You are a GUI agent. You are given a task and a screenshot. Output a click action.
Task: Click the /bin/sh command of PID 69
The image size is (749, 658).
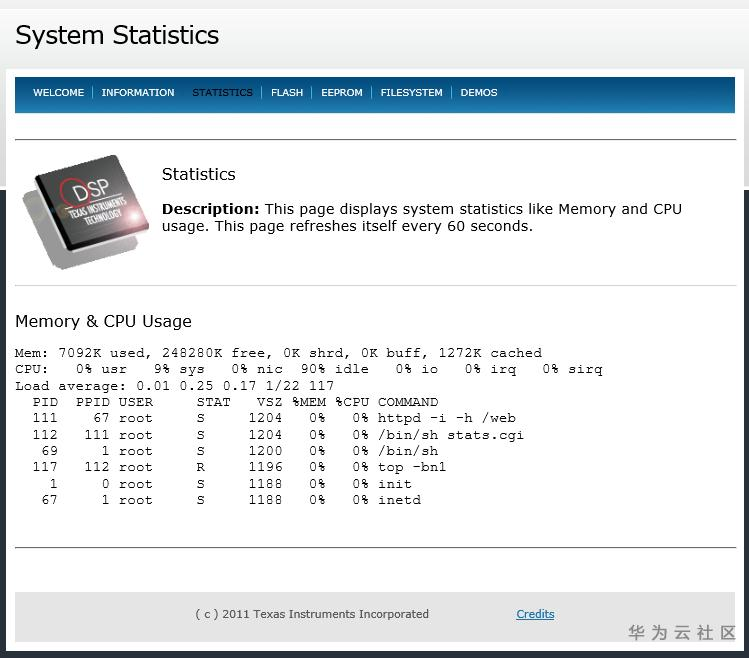click(x=408, y=451)
